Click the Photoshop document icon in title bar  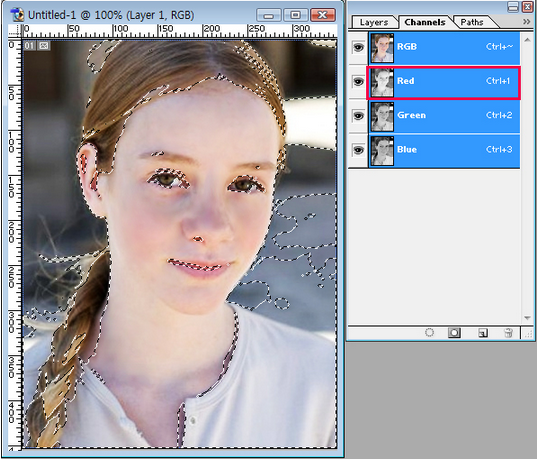[17, 15]
